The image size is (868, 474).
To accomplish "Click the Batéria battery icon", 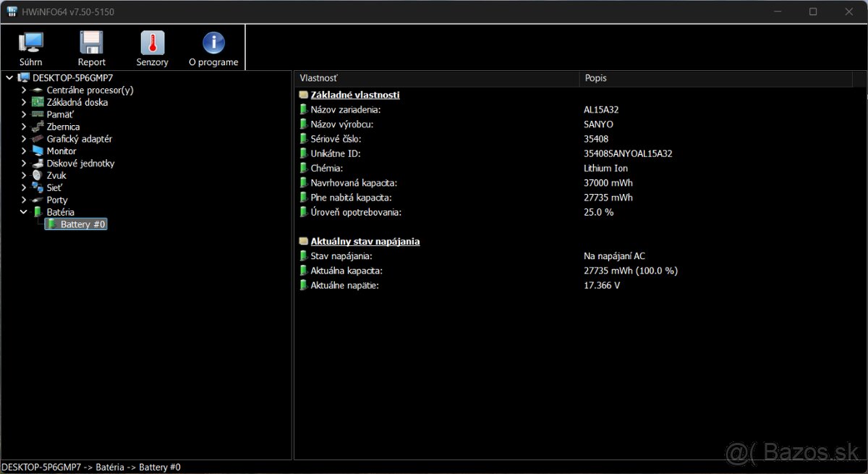I will click(x=36, y=211).
